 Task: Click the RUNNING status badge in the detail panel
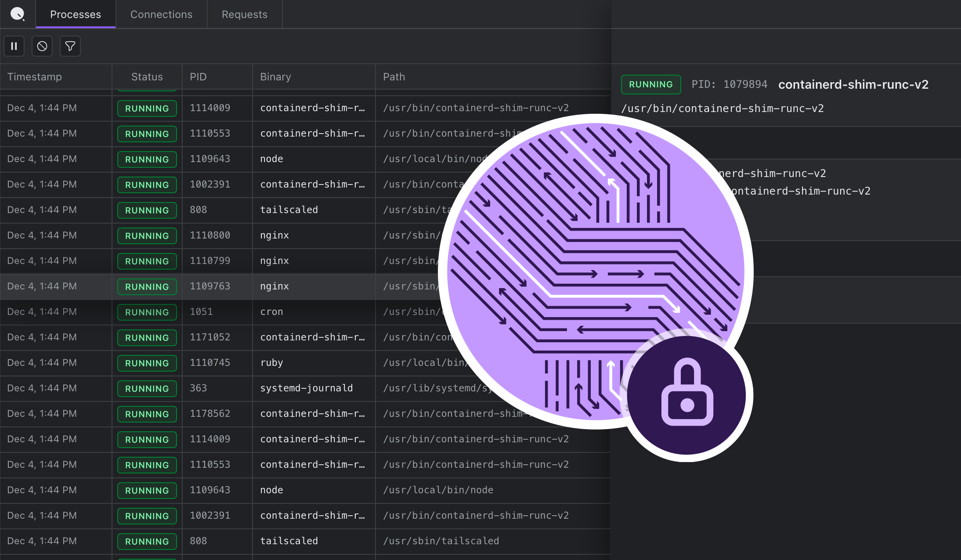pos(650,84)
